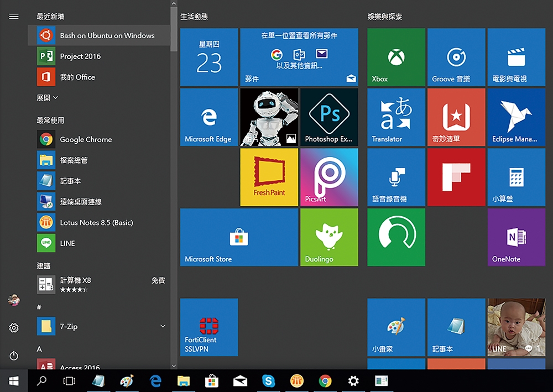Open the 郵件 mail tile

pyautogui.click(x=299, y=57)
